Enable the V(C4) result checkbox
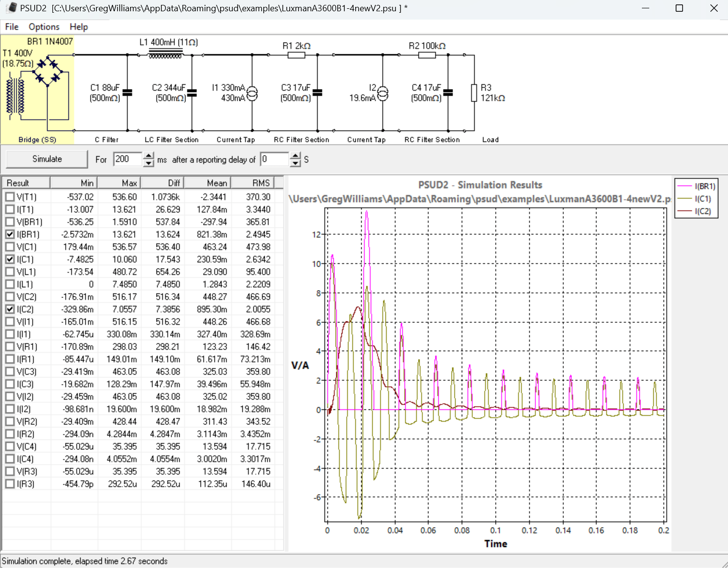This screenshot has width=728, height=568. coord(10,446)
